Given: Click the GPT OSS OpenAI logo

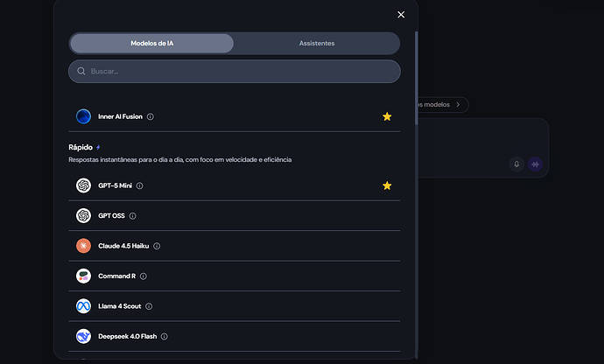Looking at the screenshot, I should 83,216.
